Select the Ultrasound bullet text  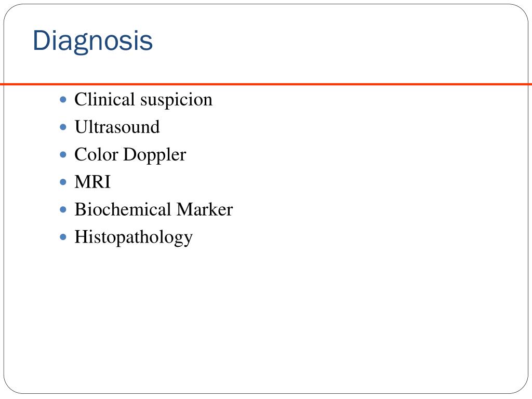(117, 127)
